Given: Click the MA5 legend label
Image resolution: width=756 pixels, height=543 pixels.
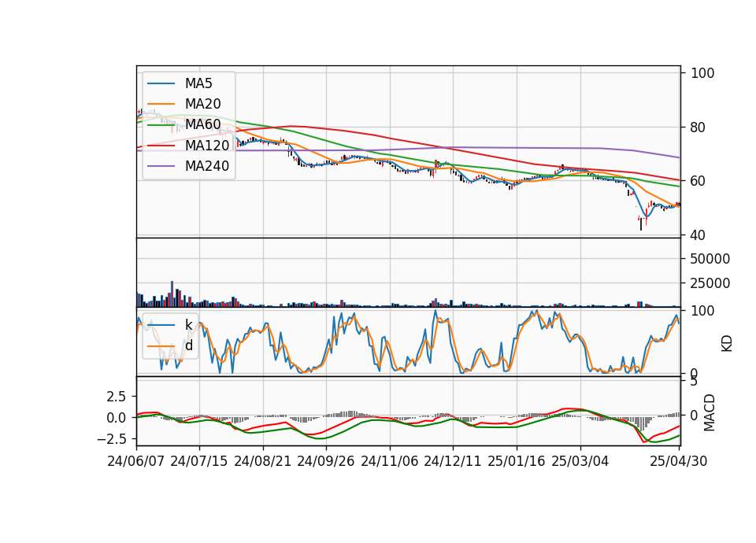Looking at the screenshot, I should click(198, 83).
